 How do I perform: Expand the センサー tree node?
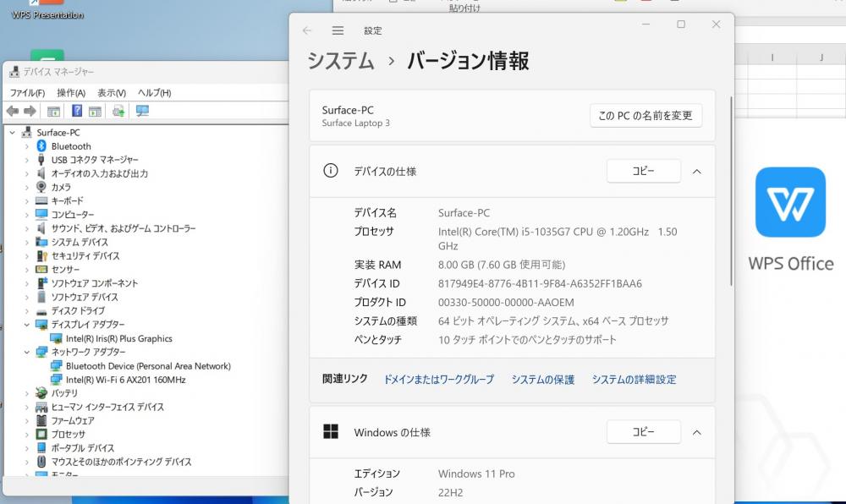coord(26,270)
